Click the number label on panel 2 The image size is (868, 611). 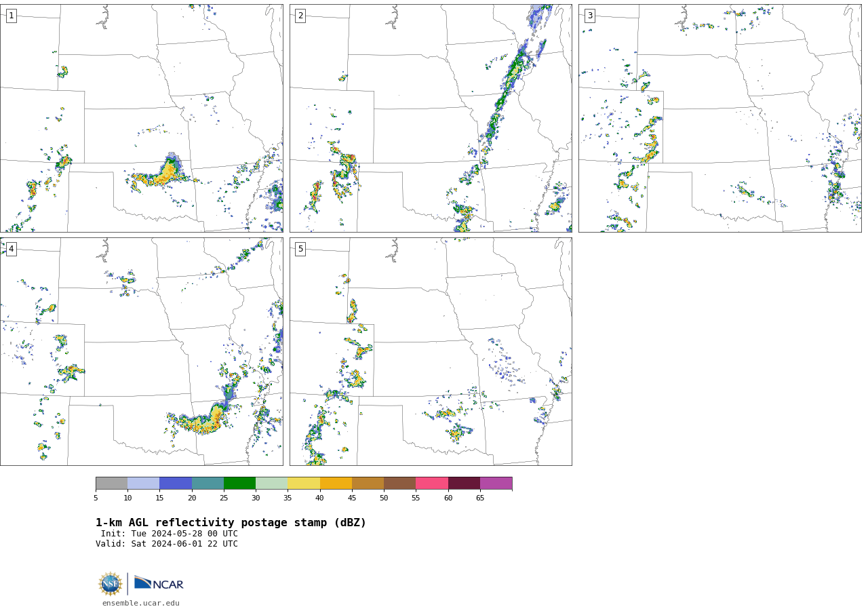click(x=300, y=16)
